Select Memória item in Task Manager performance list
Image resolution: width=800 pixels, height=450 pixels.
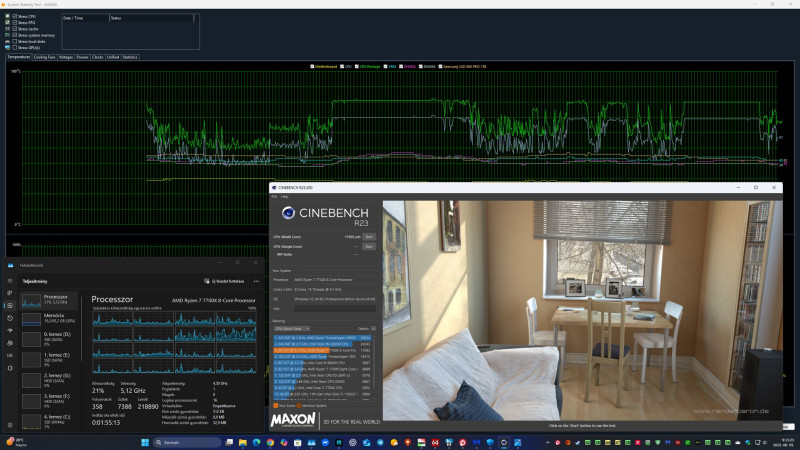49,319
